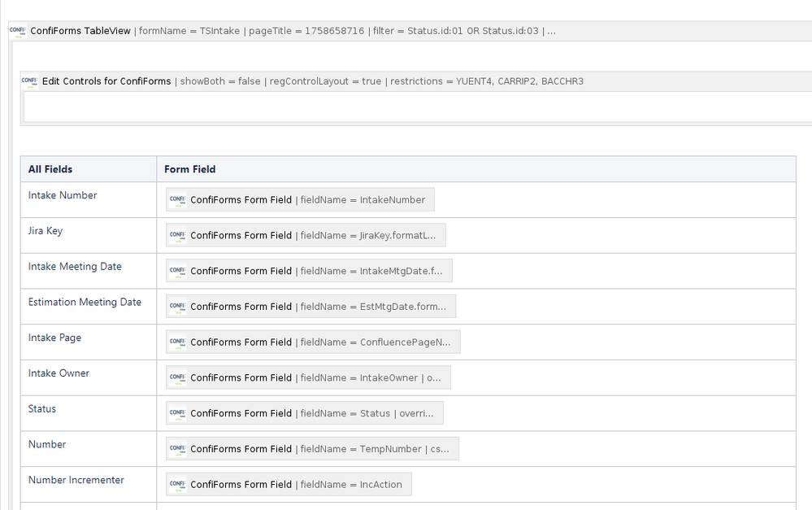Click the Intake Owner cell text
The image size is (812, 510).
coord(59,373)
